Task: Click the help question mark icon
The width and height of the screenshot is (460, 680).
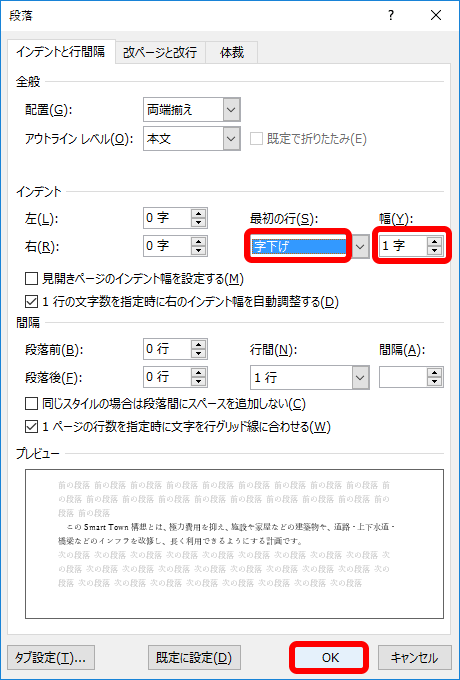Action: [391, 16]
